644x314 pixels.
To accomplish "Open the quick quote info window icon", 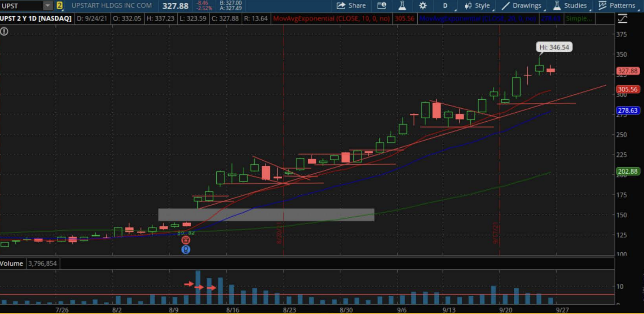I will coord(382,5).
